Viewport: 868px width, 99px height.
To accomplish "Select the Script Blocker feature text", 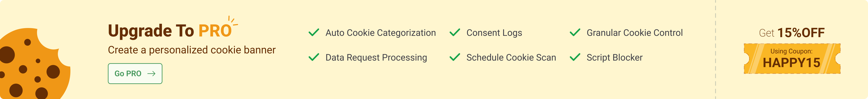I will point(614,57).
